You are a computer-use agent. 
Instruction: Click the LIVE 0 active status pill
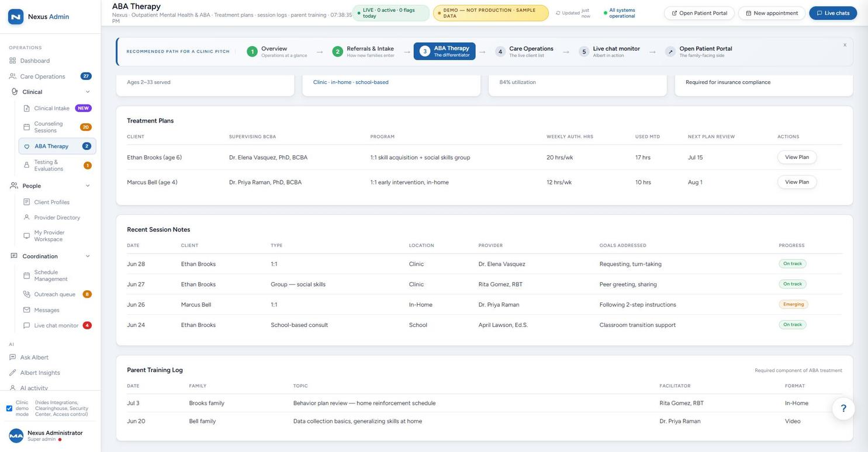390,13
